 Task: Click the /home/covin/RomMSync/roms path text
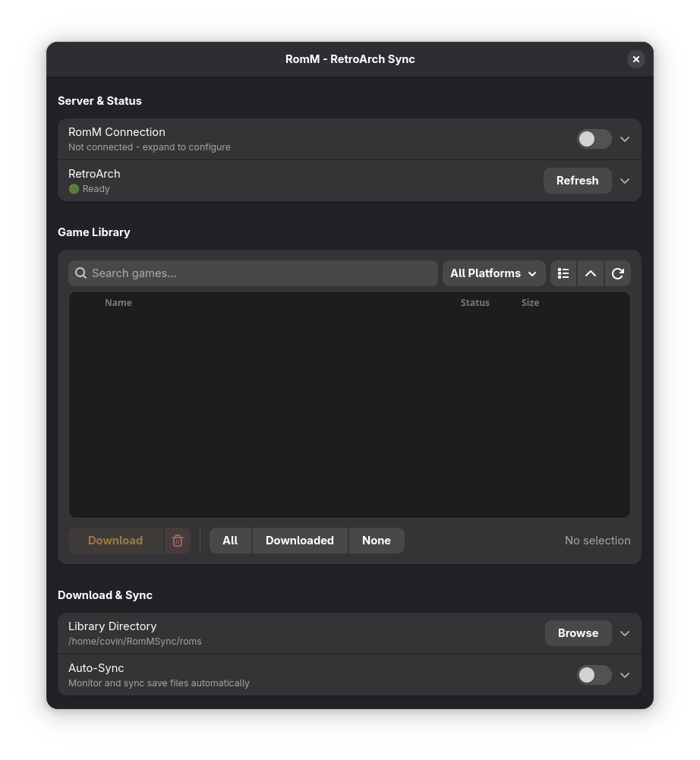click(x=135, y=642)
